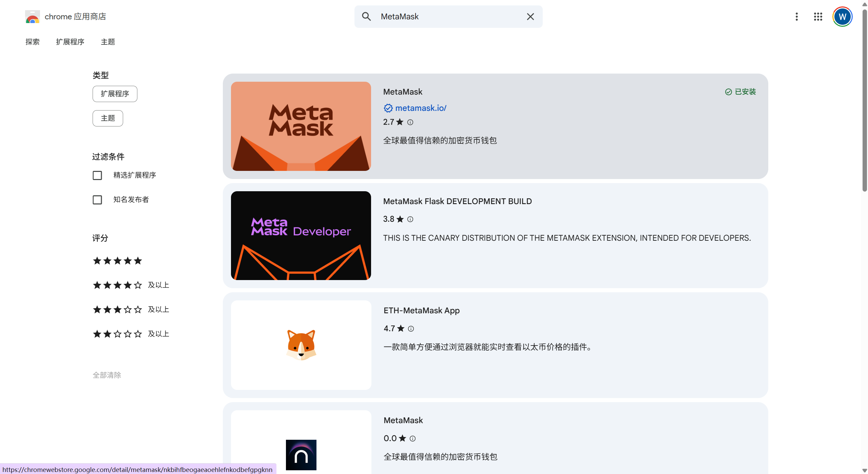The height and width of the screenshot is (474, 868).
Task: Open the metamask.io/ publisher link
Action: pyautogui.click(x=421, y=108)
